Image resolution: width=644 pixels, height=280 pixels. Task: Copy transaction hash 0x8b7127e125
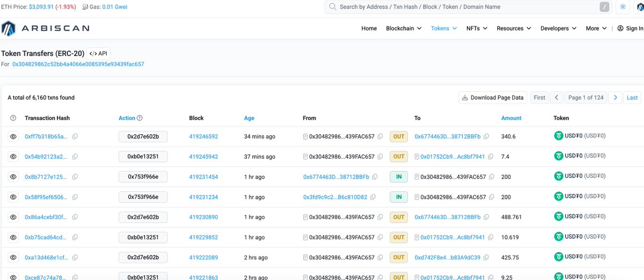pyautogui.click(x=75, y=177)
